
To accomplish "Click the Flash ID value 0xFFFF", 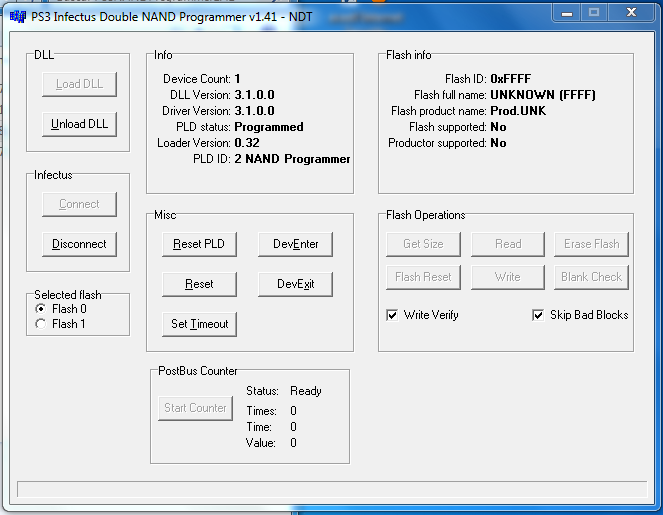I will (x=510, y=79).
